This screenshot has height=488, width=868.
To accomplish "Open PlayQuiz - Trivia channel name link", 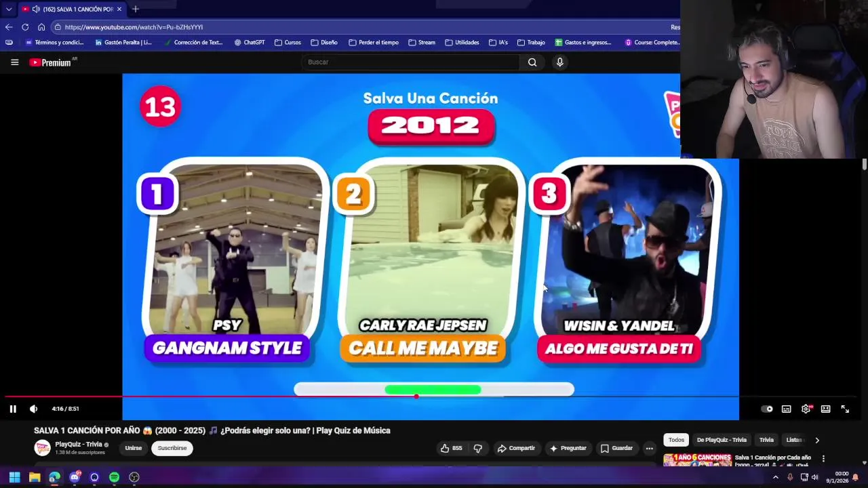I will (x=79, y=445).
